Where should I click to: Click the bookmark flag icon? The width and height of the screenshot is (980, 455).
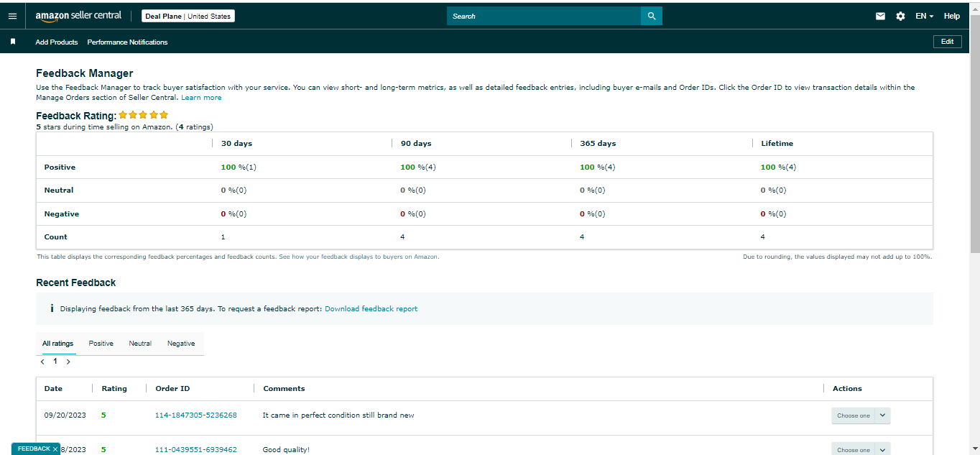pos(13,42)
